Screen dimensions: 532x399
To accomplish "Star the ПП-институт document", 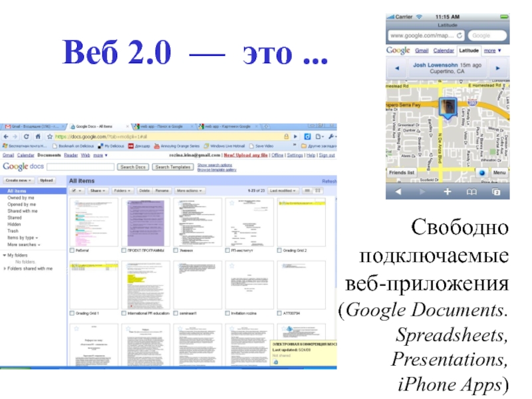I will coord(231,203).
